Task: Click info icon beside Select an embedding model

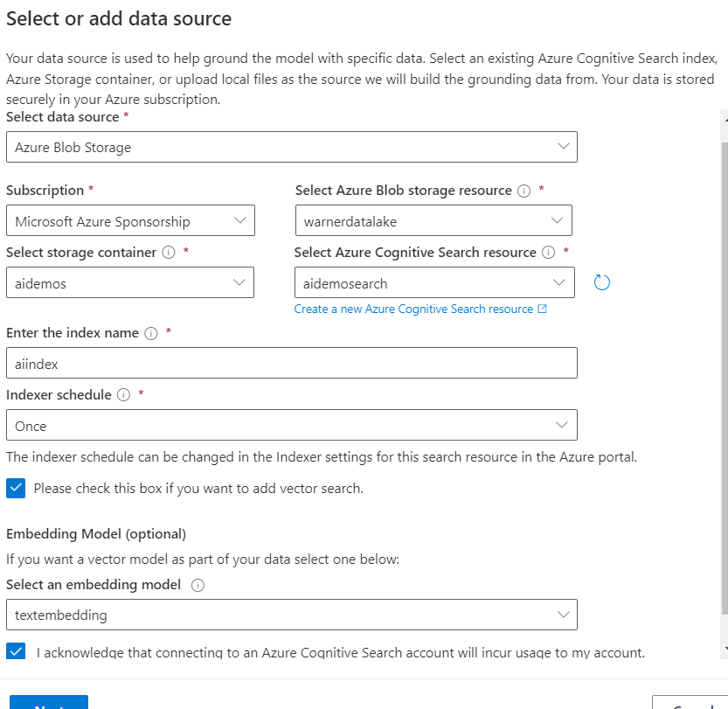Action: pos(198,586)
